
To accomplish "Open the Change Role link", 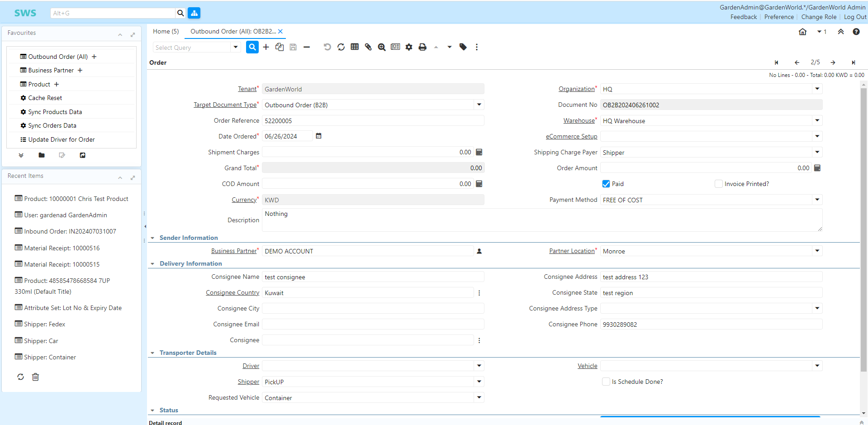I will 819,17.
